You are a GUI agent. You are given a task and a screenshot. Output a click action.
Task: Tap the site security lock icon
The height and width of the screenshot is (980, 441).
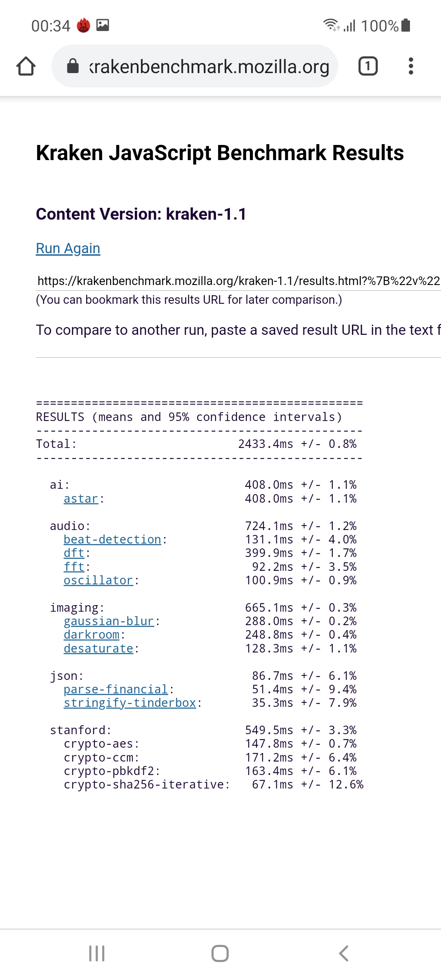coord(73,66)
